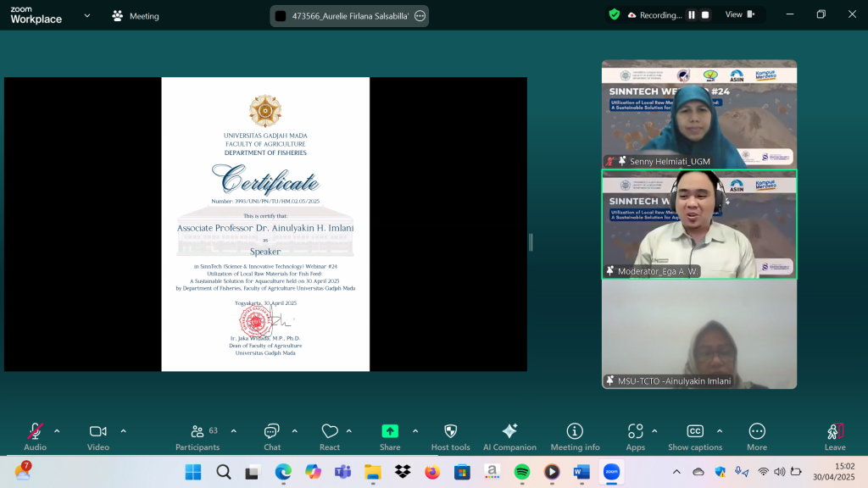Open options for Aurelie's shared screen
The image size is (868, 488).
click(x=420, y=16)
